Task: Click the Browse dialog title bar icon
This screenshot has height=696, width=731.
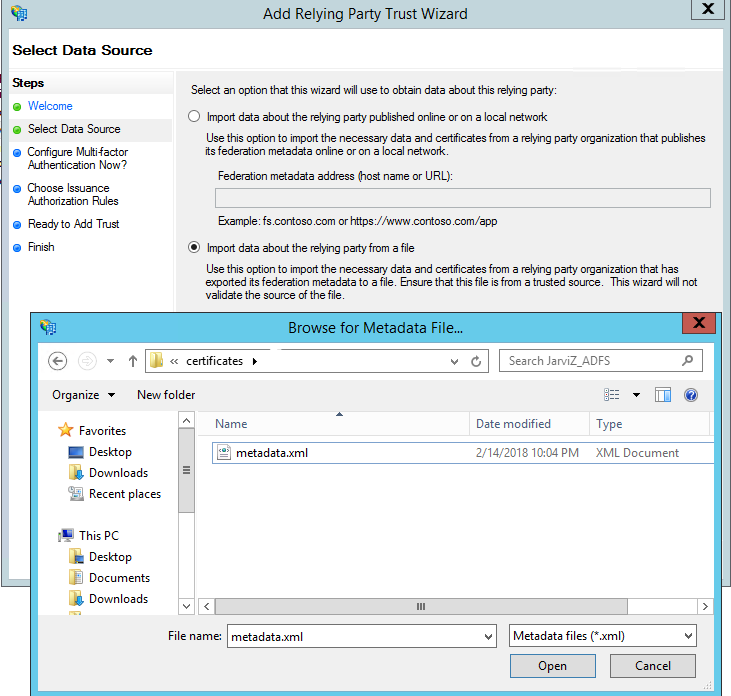Action: 48,327
